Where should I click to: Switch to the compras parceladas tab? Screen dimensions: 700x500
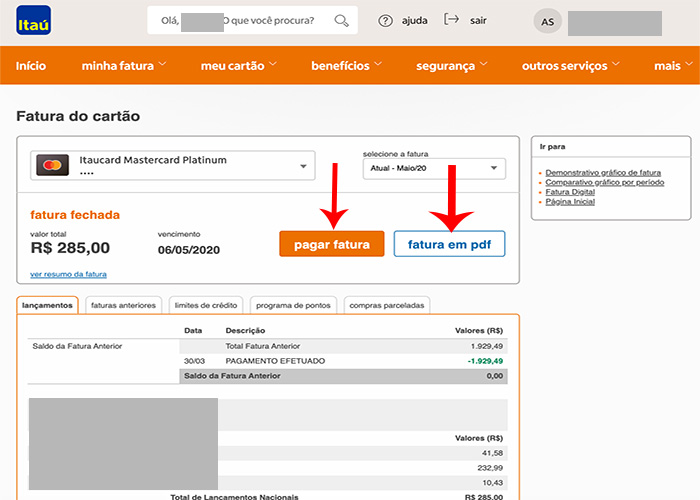pyautogui.click(x=387, y=305)
